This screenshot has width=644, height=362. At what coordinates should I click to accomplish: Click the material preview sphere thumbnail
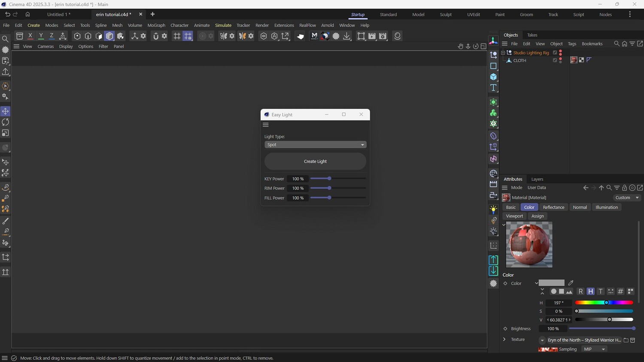(529, 244)
